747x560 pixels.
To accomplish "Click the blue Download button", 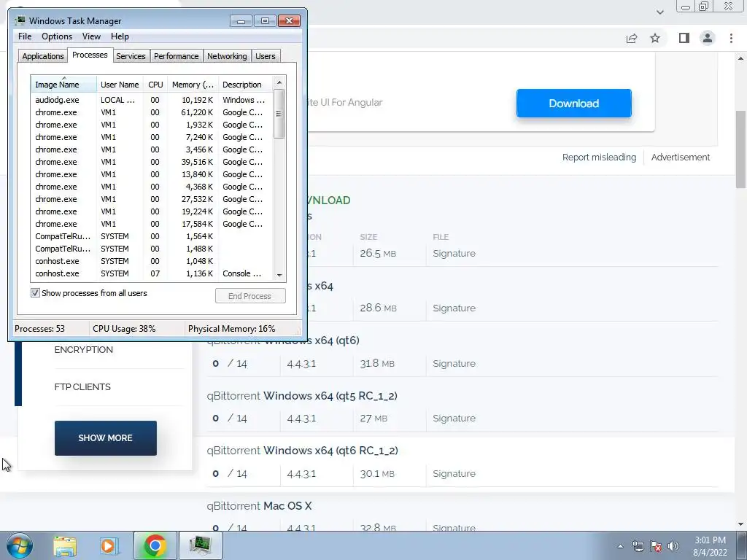I will (x=573, y=104).
